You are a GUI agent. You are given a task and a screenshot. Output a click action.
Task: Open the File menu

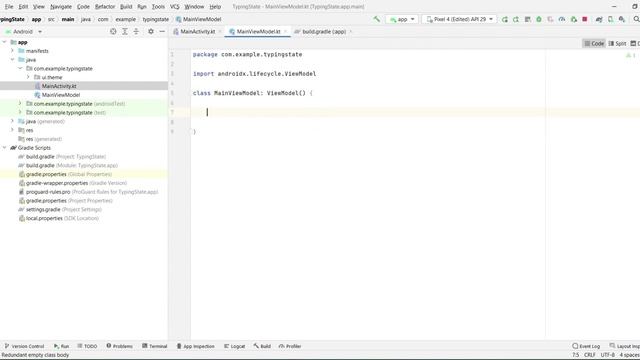coord(9,7)
